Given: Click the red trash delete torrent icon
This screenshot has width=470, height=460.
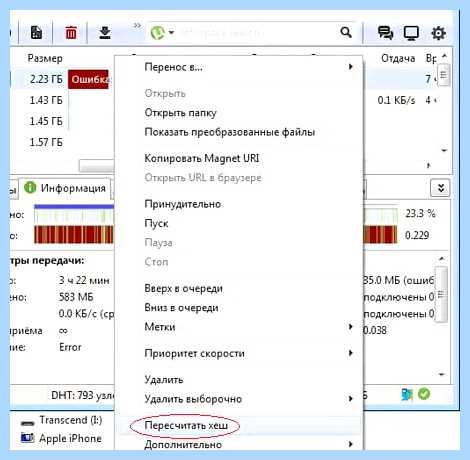Looking at the screenshot, I should click(x=71, y=33).
